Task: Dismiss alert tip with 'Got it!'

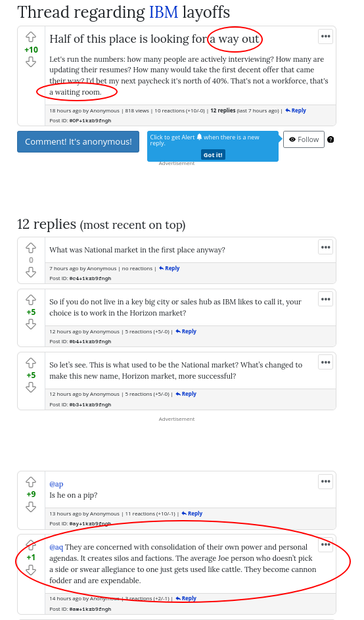Action: click(x=213, y=155)
